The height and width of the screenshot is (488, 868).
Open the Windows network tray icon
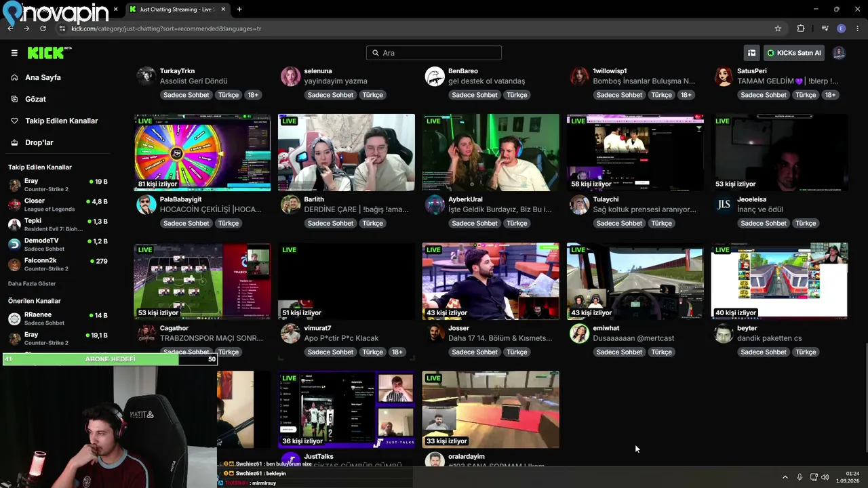pyautogui.click(x=814, y=477)
